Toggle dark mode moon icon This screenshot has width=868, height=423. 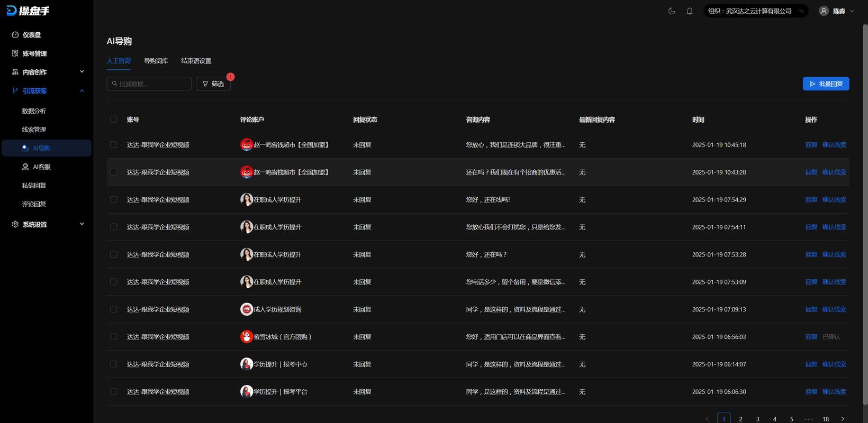(672, 11)
